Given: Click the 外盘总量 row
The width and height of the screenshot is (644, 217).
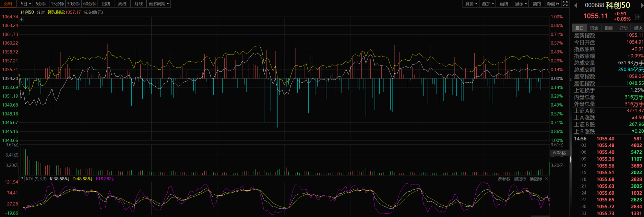Looking at the screenshot, I should pos(608,104).
